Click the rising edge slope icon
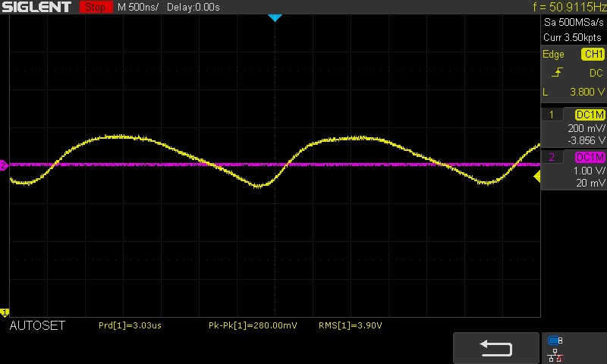Viewport: 607px width, 364px height. coord(557,72)
